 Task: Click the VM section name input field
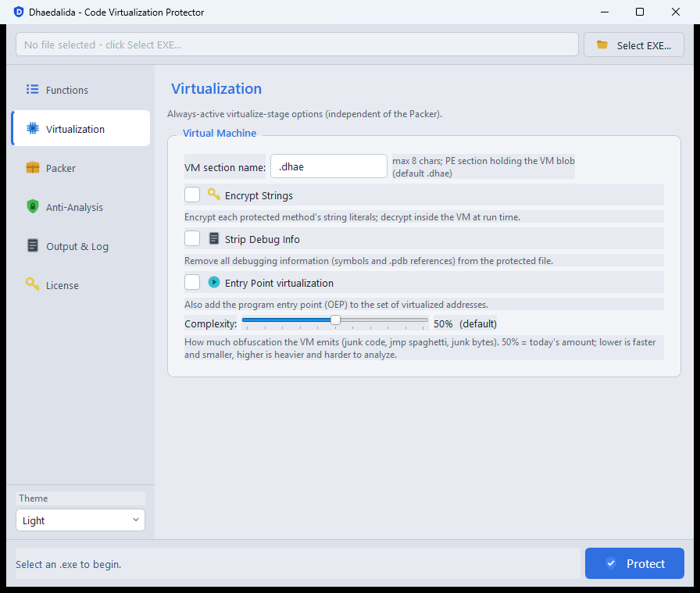coord(329,166)
